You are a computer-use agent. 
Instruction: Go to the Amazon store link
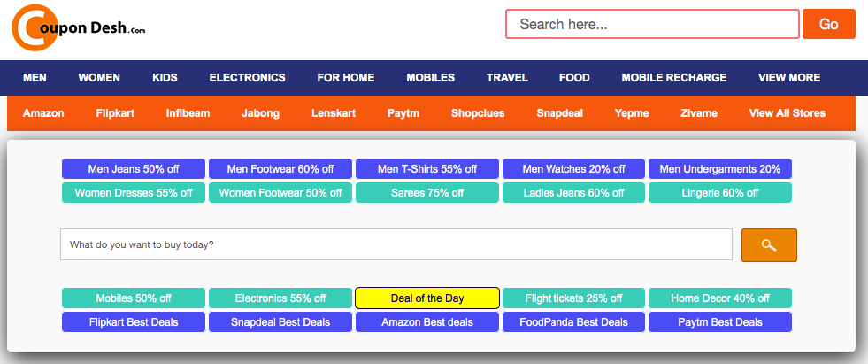pyautogui.click(x=43, y=113)
